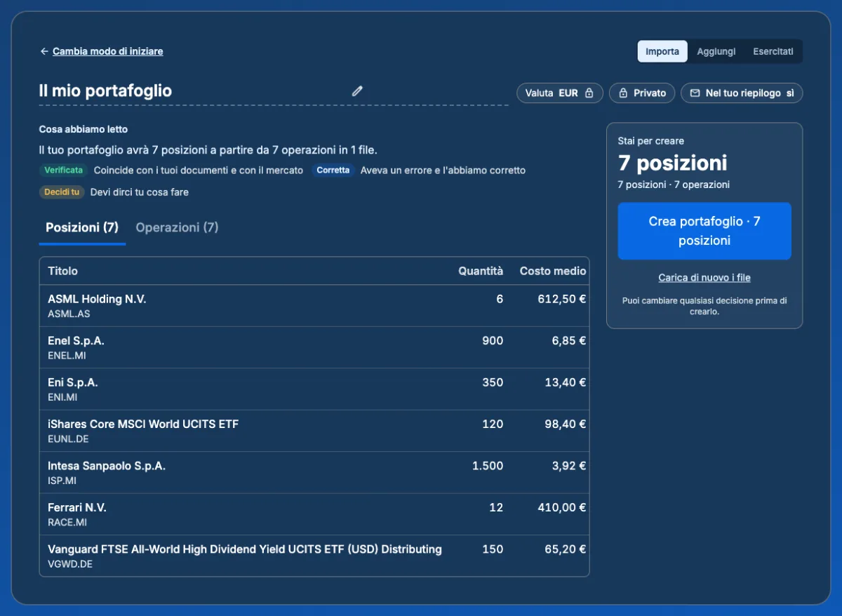Click average cost 13,40 €
Image resolution: width=842 pixels, height=616 pixels.
[x=566, y=382]
